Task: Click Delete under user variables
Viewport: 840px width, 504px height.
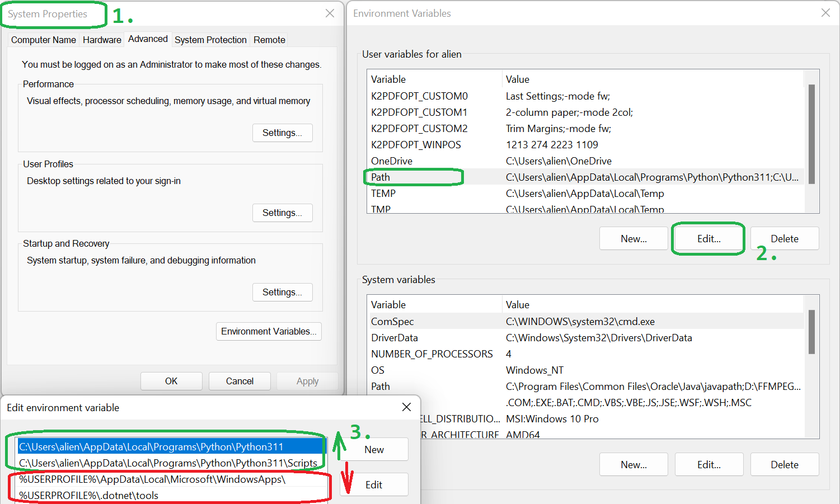Action: point(785,239)
